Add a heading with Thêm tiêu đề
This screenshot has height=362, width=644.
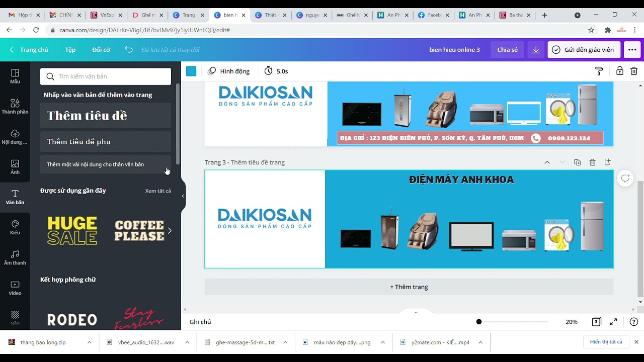(x=106, y=116)
